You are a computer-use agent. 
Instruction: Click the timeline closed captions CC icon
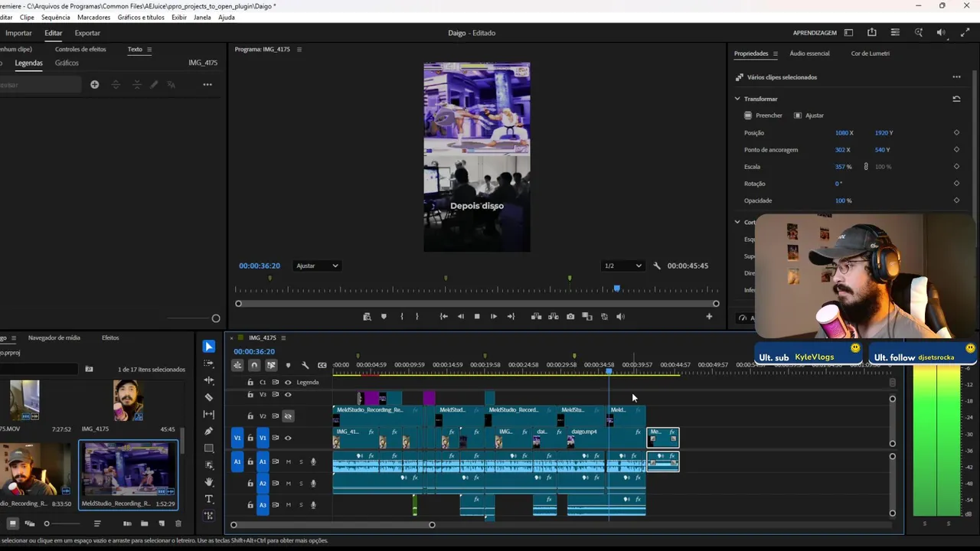[x=322, y=365]
